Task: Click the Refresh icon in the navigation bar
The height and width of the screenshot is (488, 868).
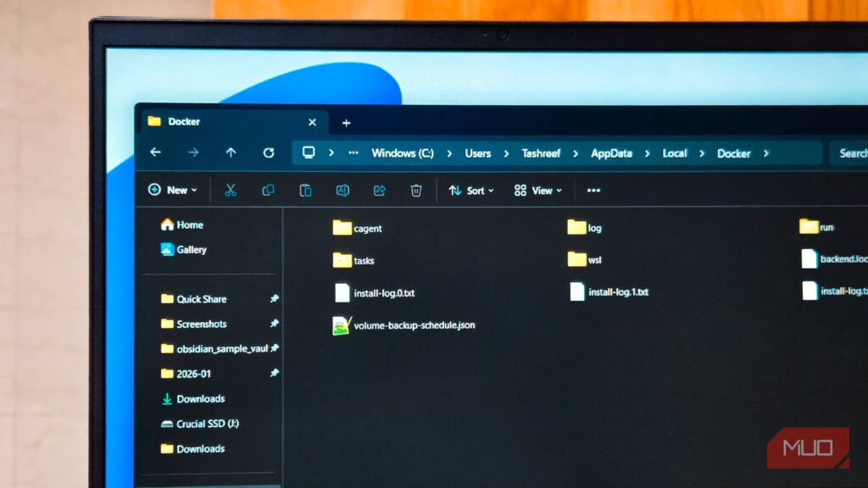Action: pos(269,152)
